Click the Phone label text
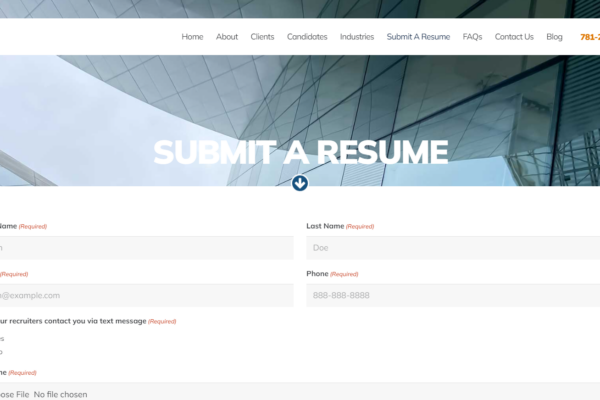The image size is (600, 400). click(x=317, y=274)
